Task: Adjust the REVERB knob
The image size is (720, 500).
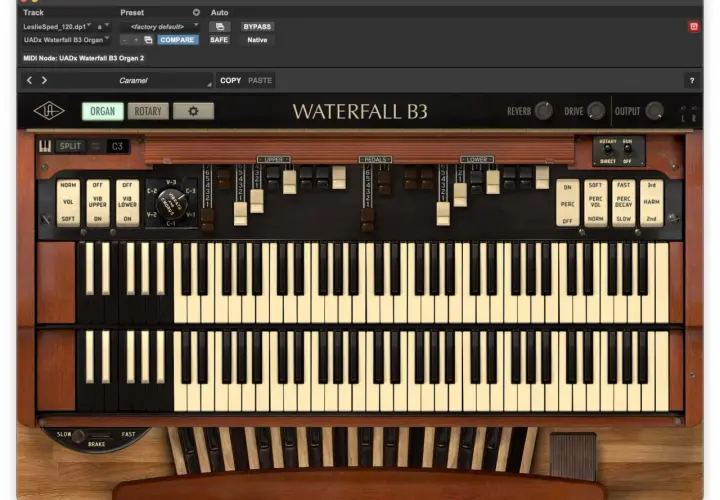Action: click(544, 111)
